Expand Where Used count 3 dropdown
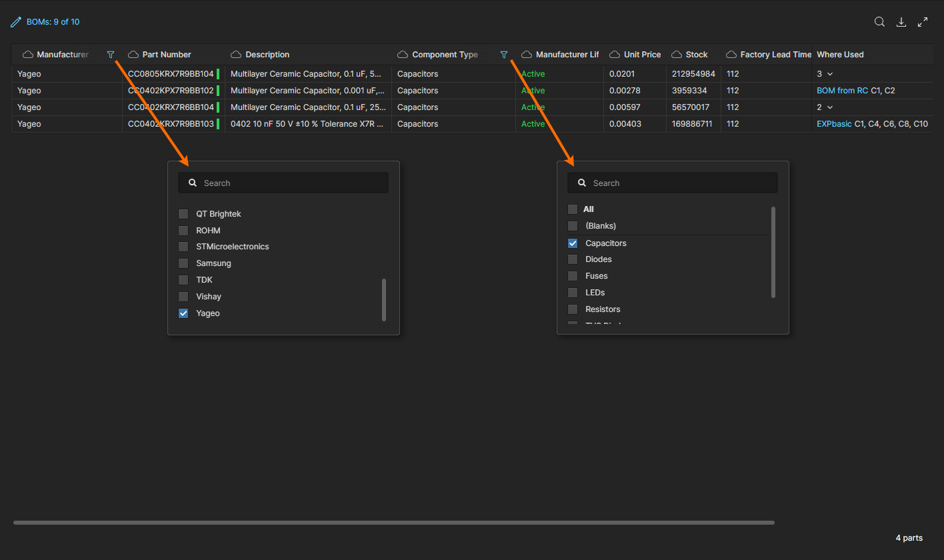The width and height of the screenshot is (944, 560). 830,74
